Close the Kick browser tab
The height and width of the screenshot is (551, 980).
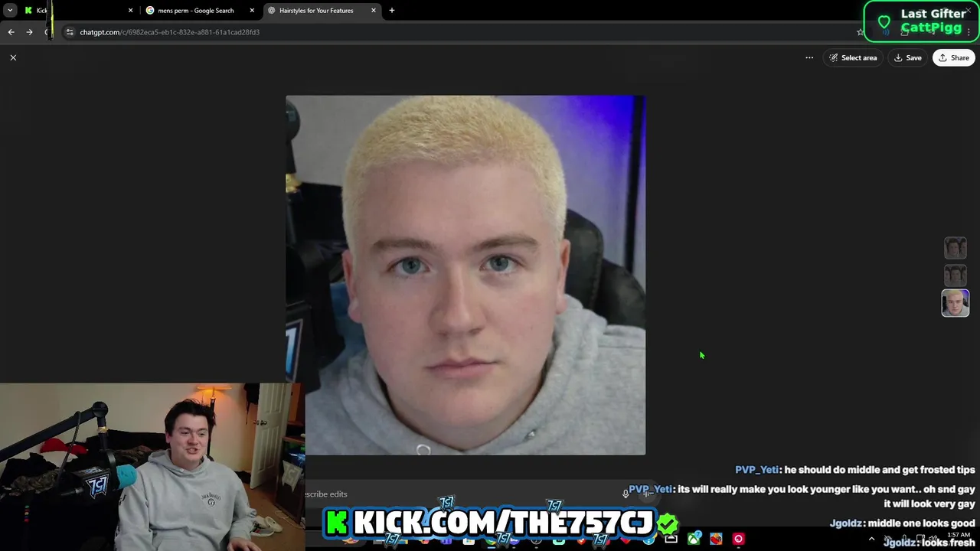[x=130, y=11]
